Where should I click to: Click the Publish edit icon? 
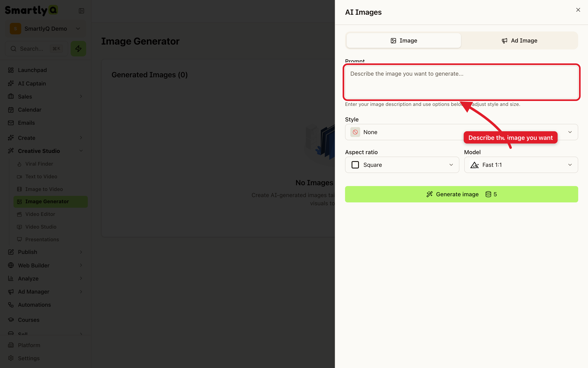11,252
